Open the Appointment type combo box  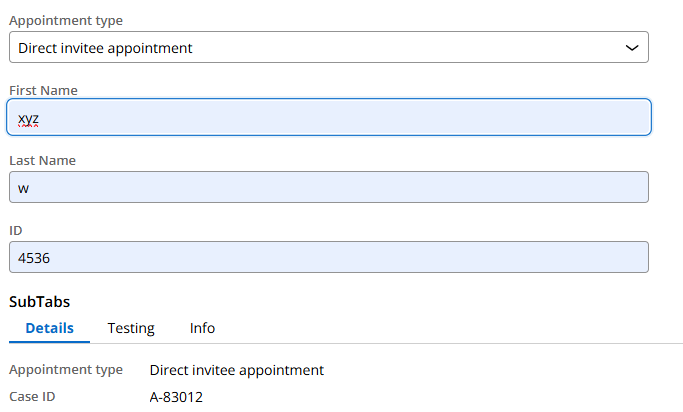[328, 47]
